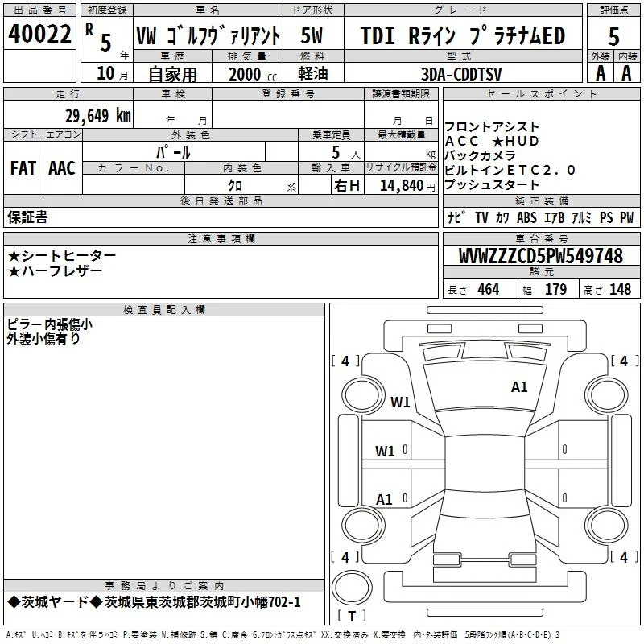Click note ★ハーフレザー
The height and width of the screenshot is (644, 644).
(55, 270)
